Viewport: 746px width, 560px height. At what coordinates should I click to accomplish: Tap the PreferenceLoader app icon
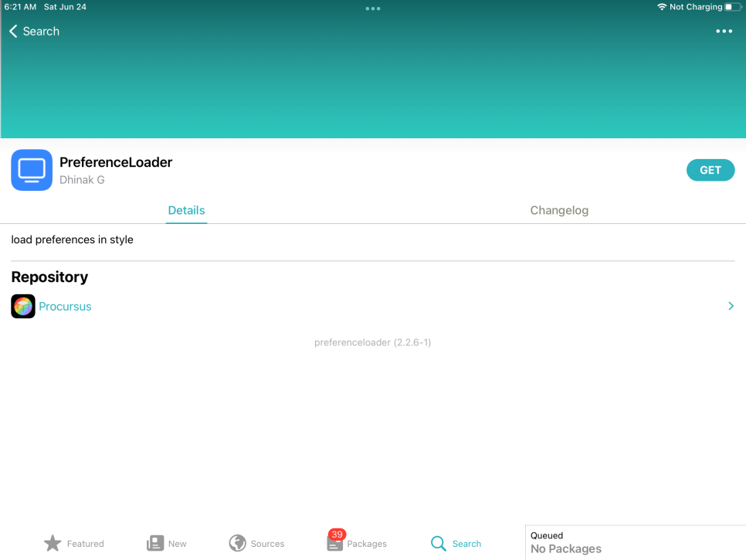32,170
